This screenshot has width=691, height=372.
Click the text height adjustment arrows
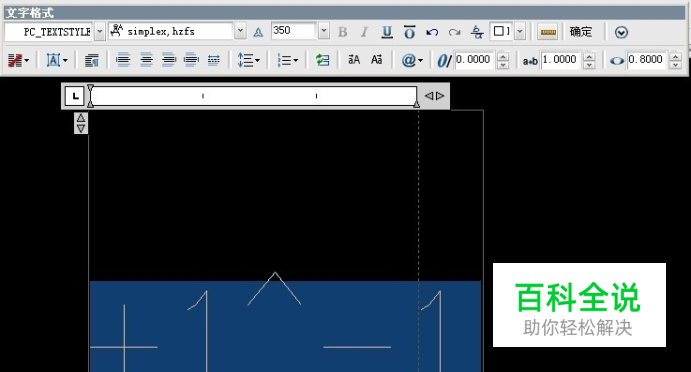point(81,123)
